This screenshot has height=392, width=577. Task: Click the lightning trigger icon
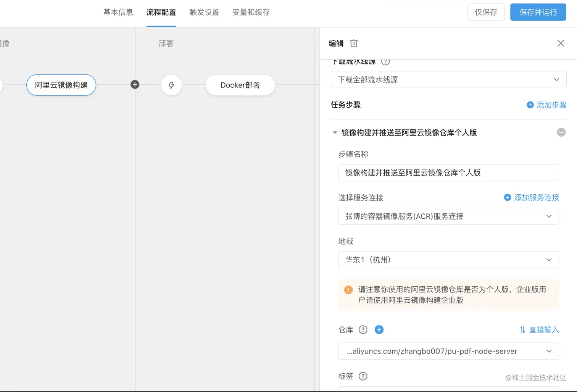(x=171, y=85)
